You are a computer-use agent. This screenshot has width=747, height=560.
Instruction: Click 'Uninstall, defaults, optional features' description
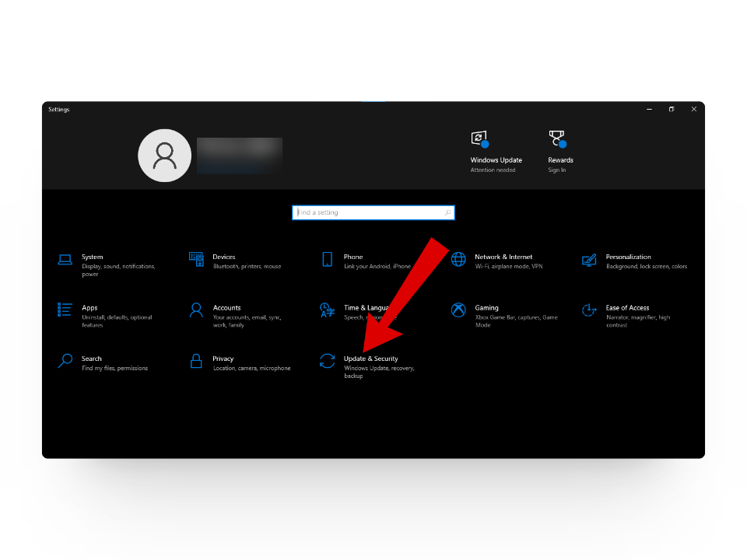point(117,321)
